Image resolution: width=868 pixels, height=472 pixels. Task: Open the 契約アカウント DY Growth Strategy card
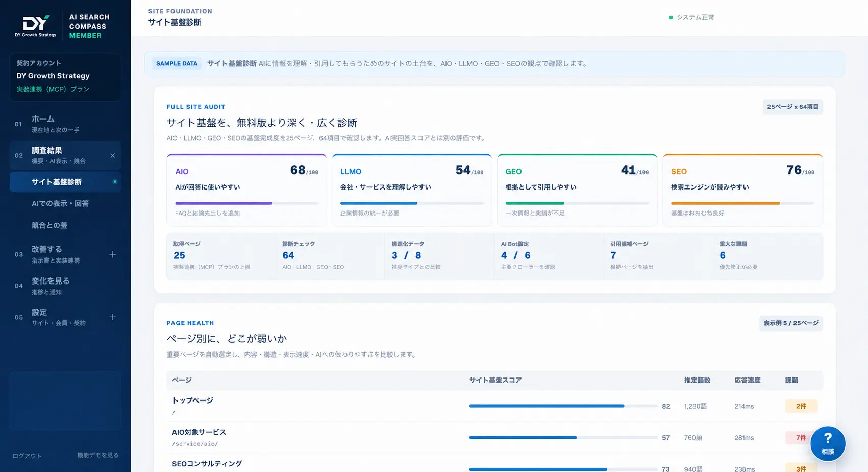coord(65,77)
